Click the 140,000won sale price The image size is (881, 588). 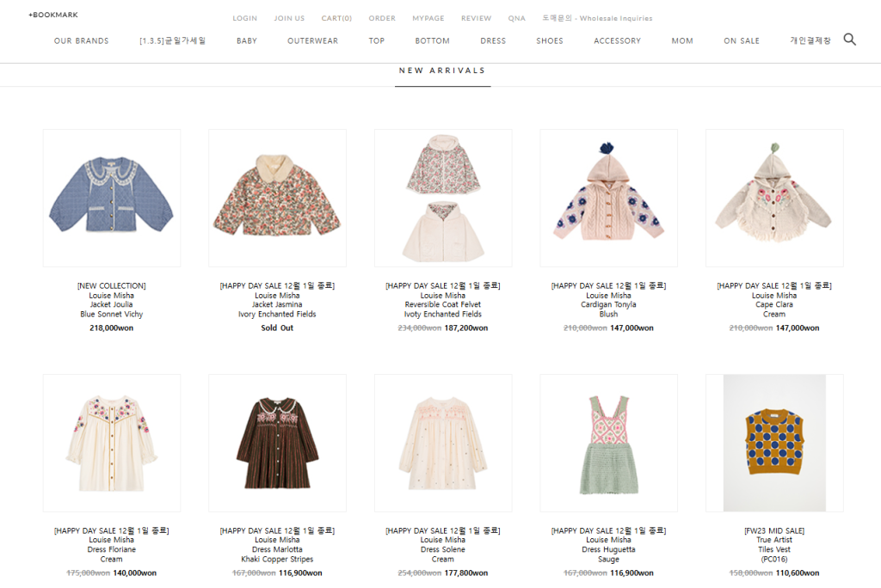tap(134, 573)
